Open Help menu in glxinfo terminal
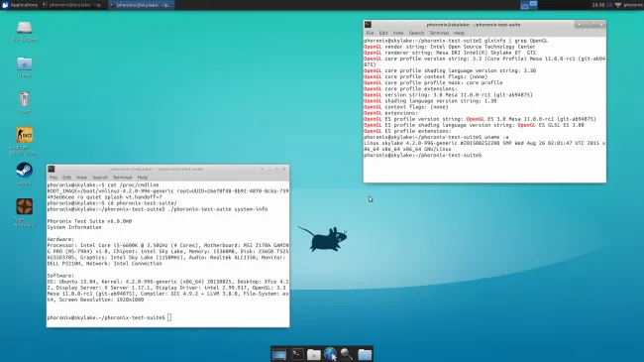Screen dimensions: 644x362 tap(459, 33)
